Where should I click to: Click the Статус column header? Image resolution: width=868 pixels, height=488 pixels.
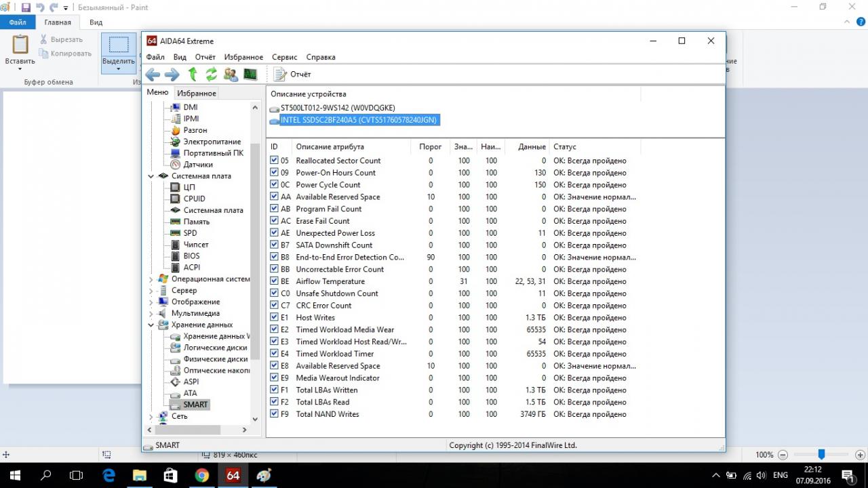click(x=564, y=146)
